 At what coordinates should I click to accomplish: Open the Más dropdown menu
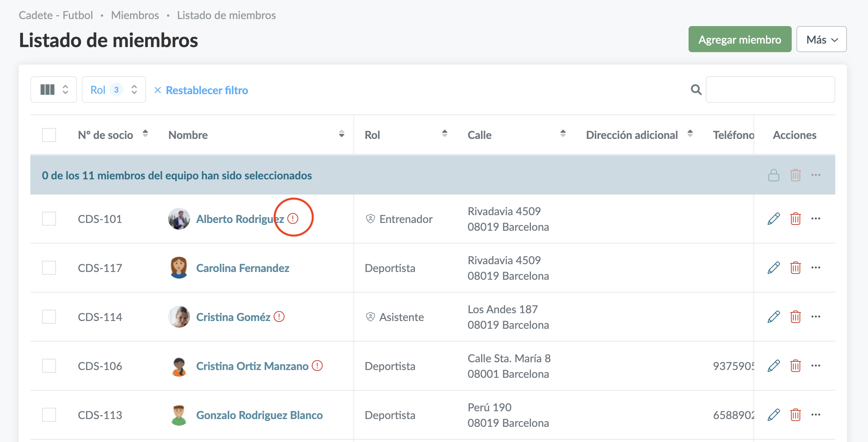821,39
